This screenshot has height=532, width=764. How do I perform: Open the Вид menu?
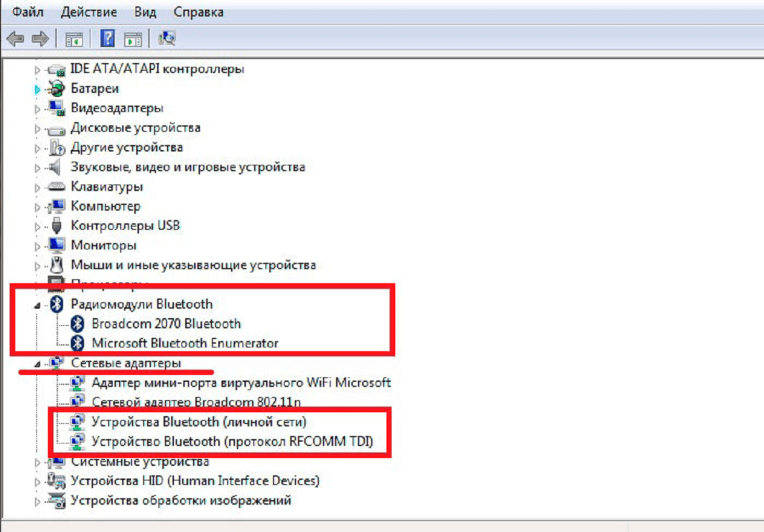pos(145,12)
